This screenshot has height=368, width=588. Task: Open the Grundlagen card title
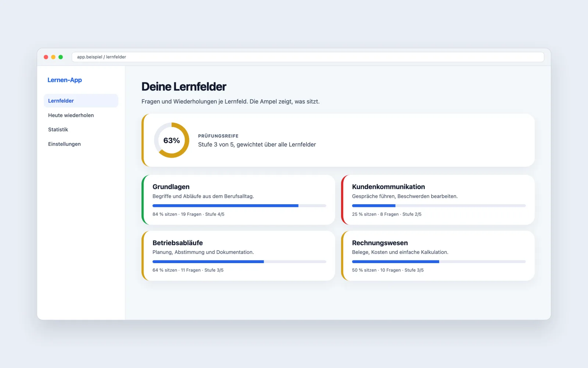tap(171, 187)
